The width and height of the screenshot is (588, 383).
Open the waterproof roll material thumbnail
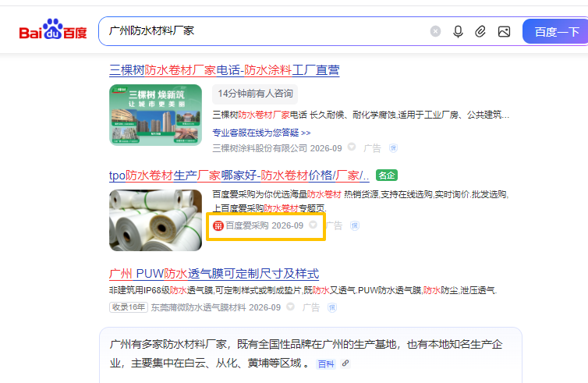(155, 220)
